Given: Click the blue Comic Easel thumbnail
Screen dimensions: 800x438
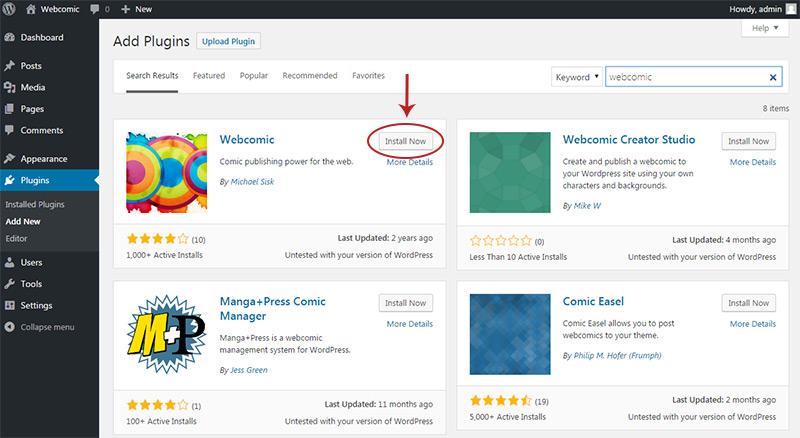Looking at the screenshot, I should [x=510, y=334].
